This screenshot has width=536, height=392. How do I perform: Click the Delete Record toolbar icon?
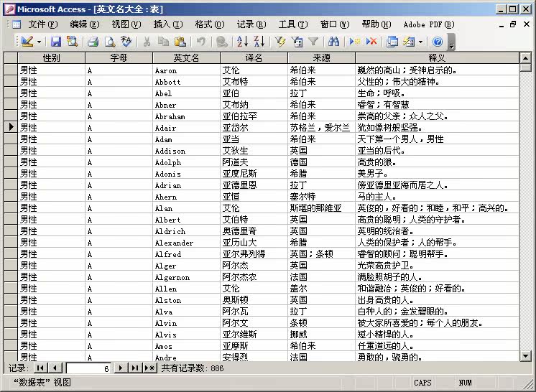[x=371, y=42]
